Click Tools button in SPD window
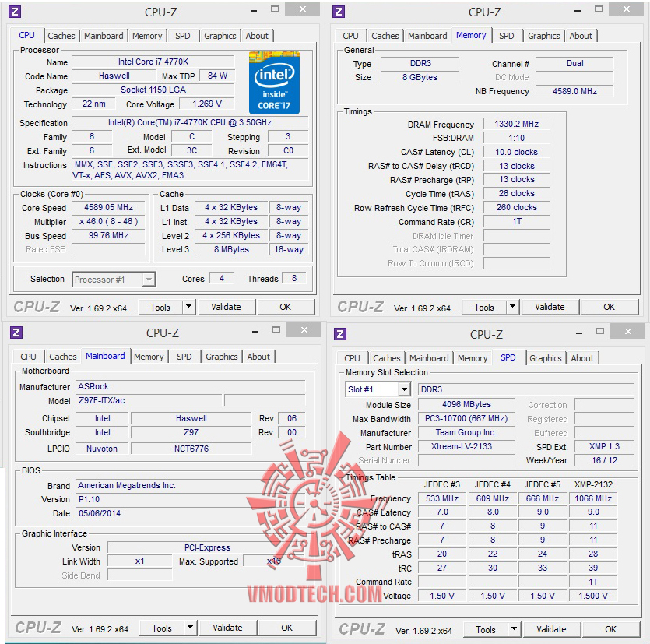 [x=486, y=629]
